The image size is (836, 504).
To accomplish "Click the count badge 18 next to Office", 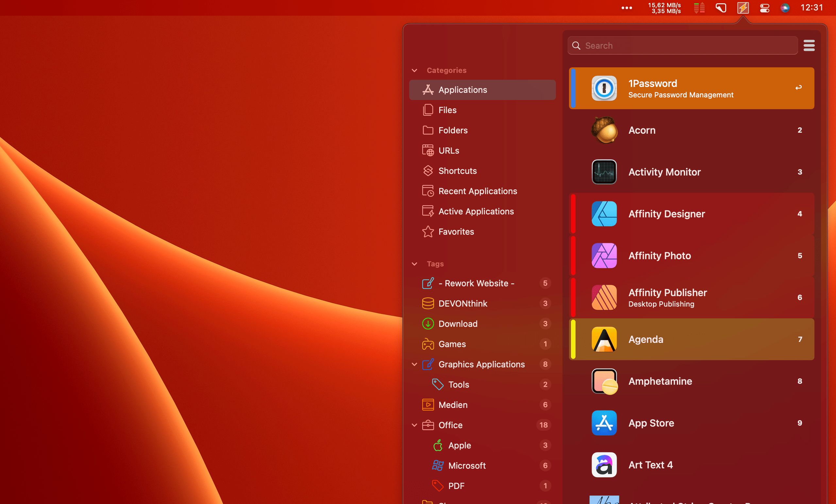I will click(543, 425).
